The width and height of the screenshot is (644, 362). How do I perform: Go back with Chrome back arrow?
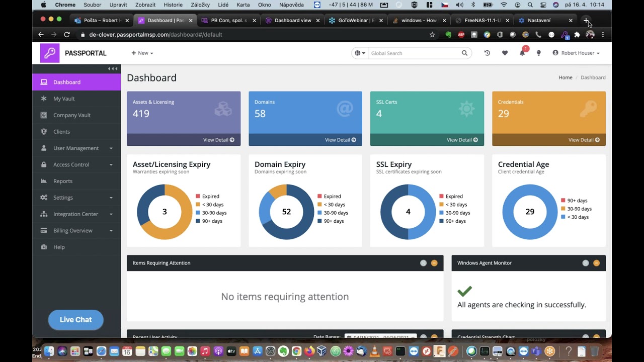pyautogui.click(x=41, y=35)
